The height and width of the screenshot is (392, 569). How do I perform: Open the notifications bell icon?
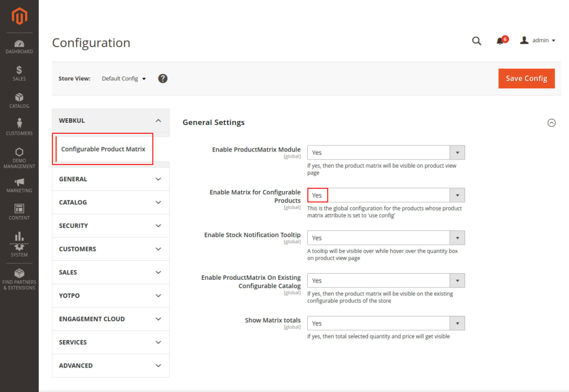tap(500, 41)
